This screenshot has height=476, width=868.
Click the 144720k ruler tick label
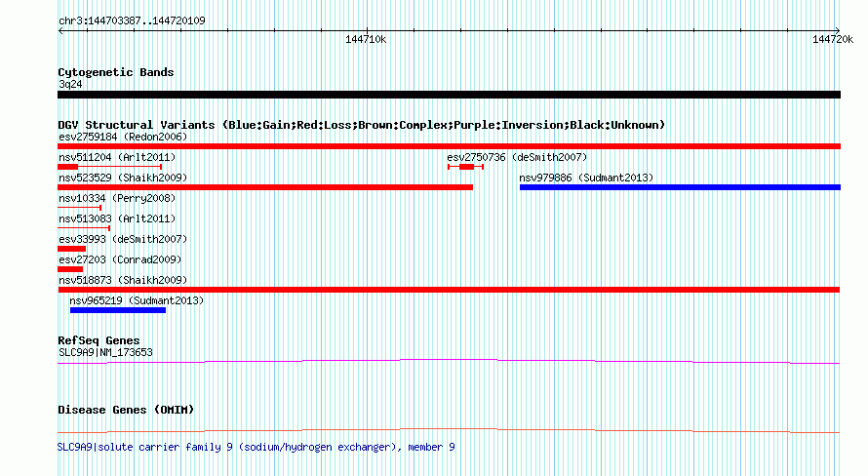coord(833,39)
